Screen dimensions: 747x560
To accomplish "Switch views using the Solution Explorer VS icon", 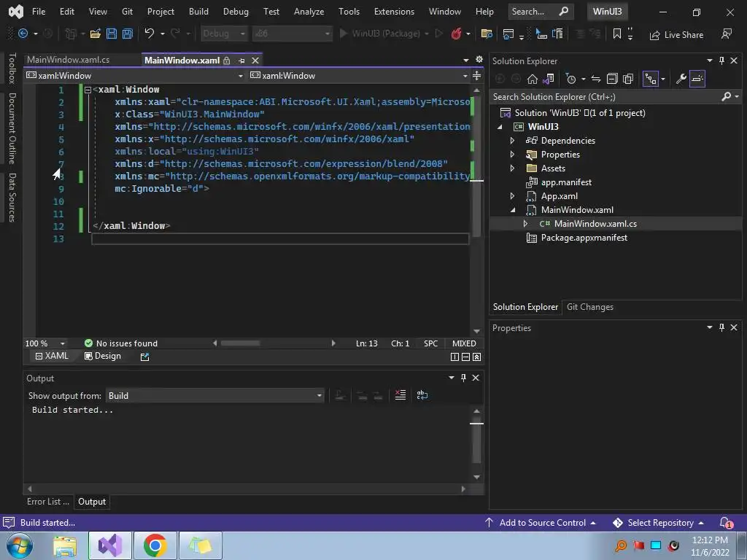I will tap(549, 79).
